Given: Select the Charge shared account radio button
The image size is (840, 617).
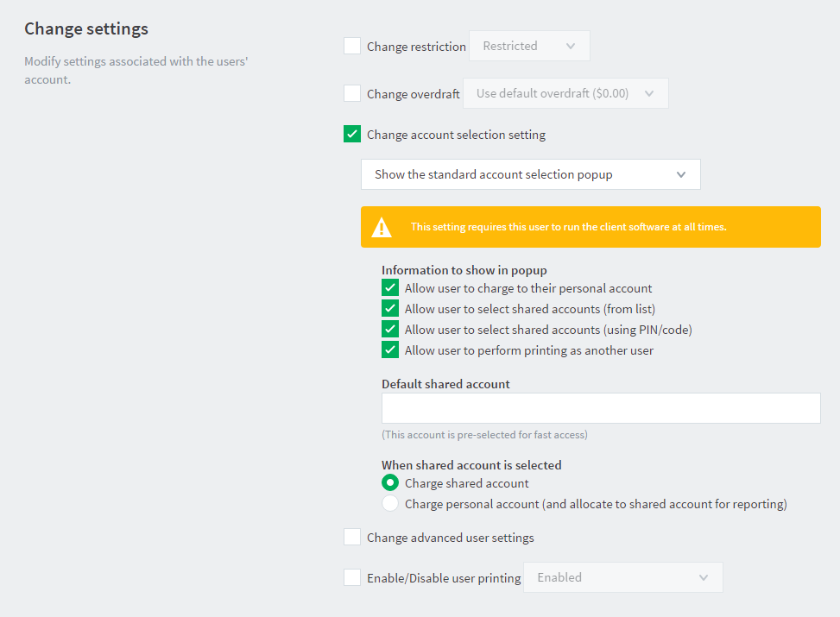Looking at the screenshot, I should 390,482.
